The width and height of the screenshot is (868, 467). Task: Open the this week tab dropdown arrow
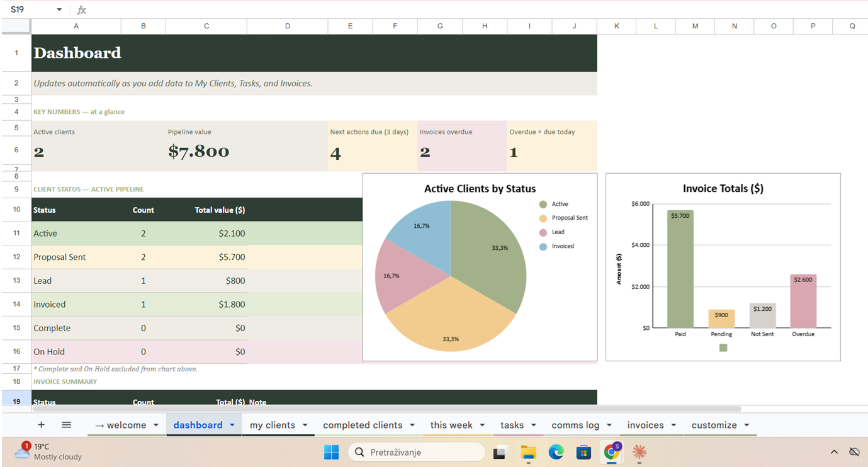pyautogui.click(x=482, y=425)
